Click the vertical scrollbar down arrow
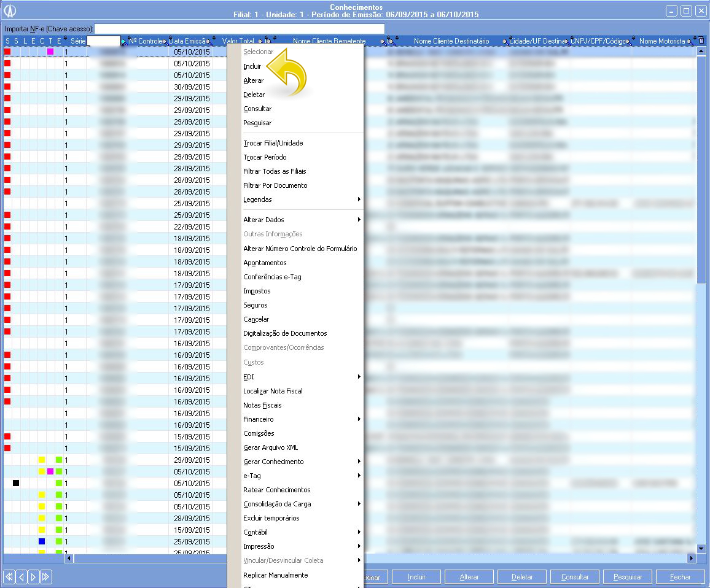The height and width of the screenshot is (588, 710). pos(701,547)
